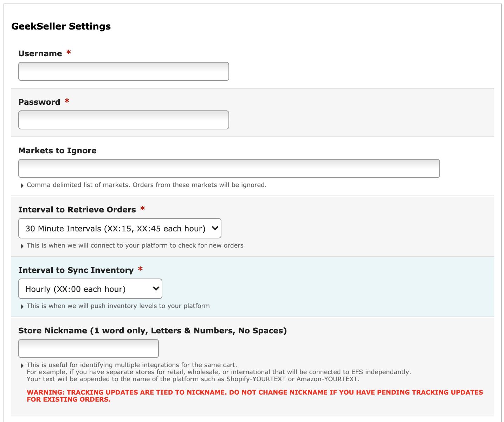
Task: Click the Password label
Action: [39, 102]
